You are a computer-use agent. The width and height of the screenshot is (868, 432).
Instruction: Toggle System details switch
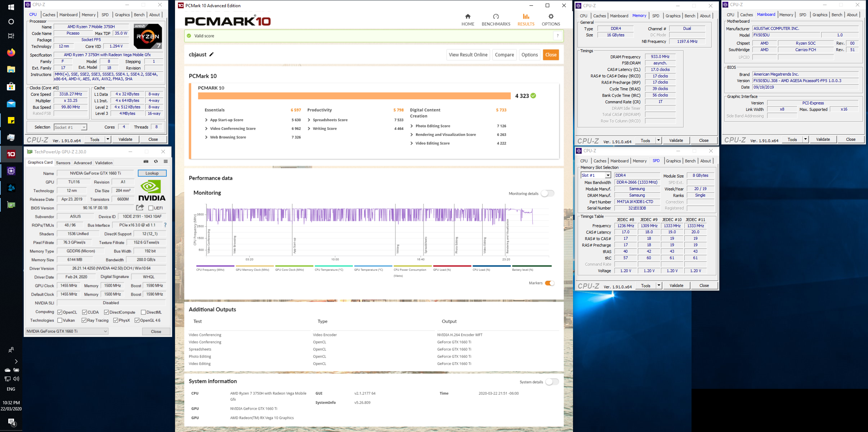[552, 382]
